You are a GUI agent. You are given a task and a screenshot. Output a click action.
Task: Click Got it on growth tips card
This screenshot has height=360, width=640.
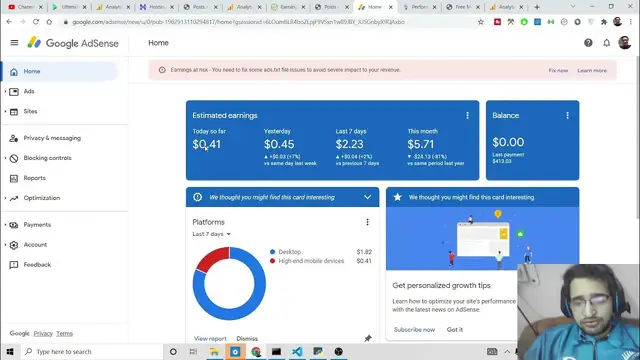pyautogui.click(x=455, y=329)
